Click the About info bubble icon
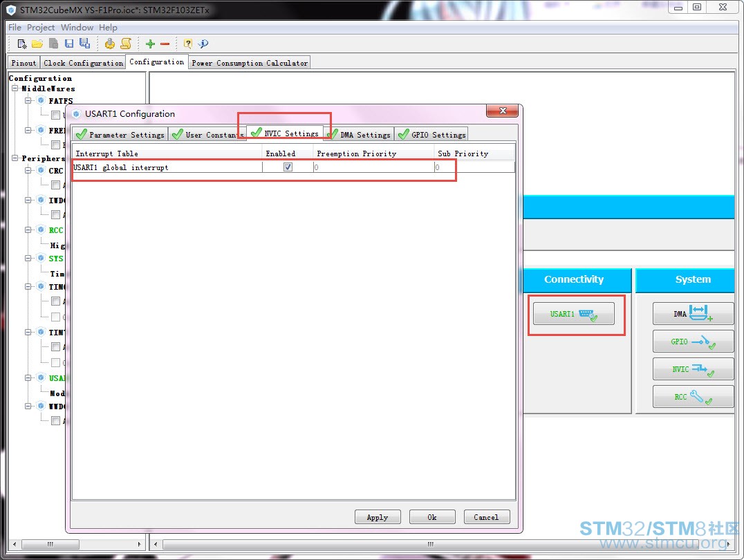Screen dimensions: 744x560 [x=203, y=44]
